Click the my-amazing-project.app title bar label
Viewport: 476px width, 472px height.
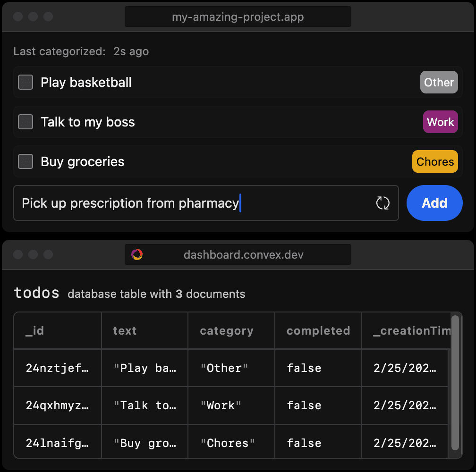(x=238, y=17)
